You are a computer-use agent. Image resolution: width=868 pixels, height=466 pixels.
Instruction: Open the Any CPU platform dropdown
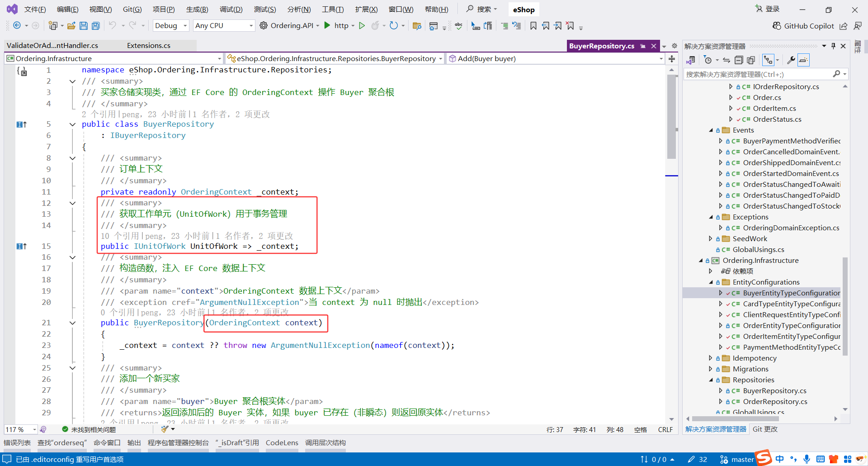[x=223, y=25]
